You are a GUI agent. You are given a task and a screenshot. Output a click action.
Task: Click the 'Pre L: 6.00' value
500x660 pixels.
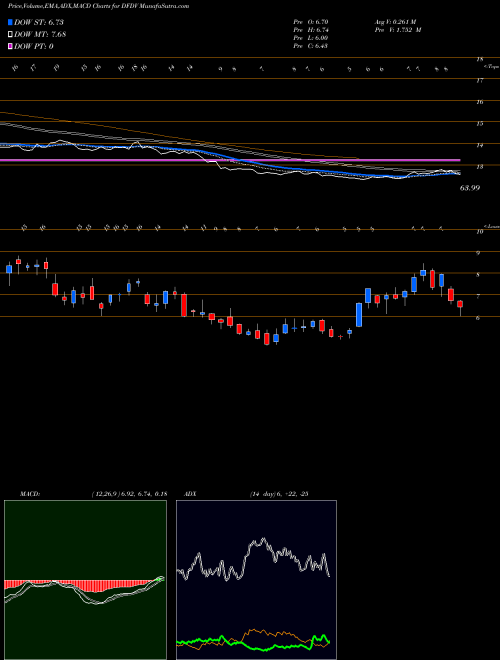pyautogui.click(x=311, y=38)
